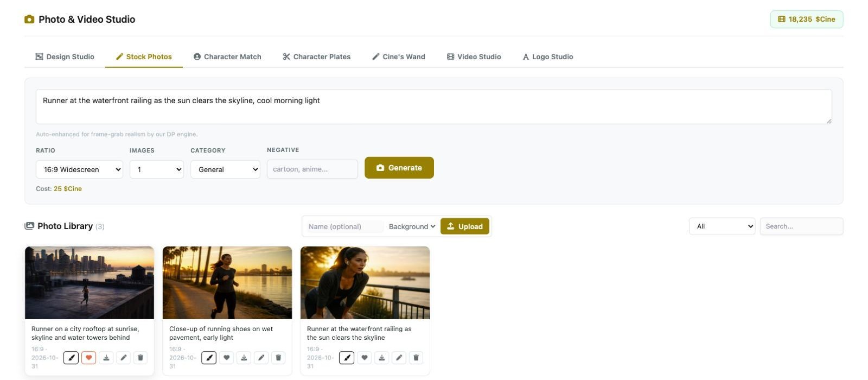
Task: Edit the city rooftop runner photo with pencil
Action: [124, 358]
